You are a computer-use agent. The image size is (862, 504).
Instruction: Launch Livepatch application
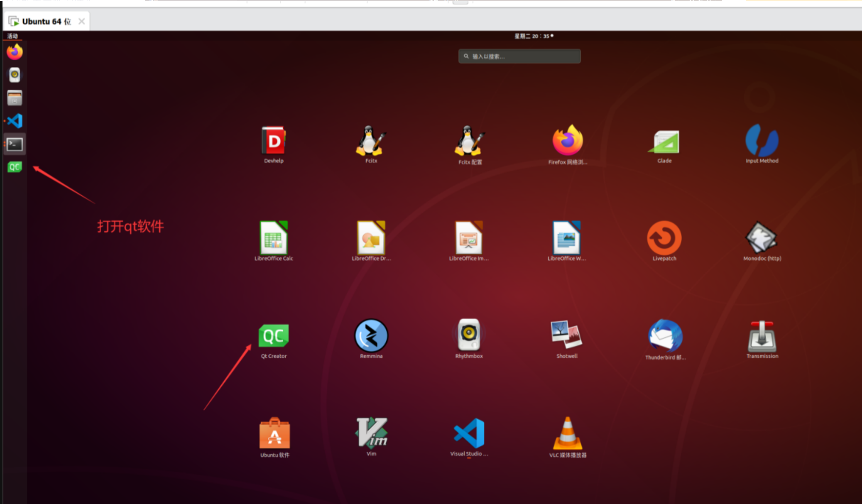point(664,238)
